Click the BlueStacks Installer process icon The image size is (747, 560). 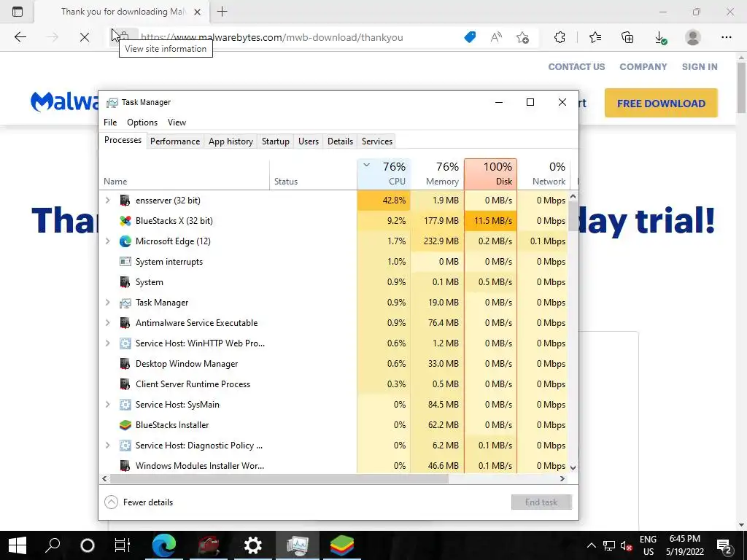coord(125,425)
